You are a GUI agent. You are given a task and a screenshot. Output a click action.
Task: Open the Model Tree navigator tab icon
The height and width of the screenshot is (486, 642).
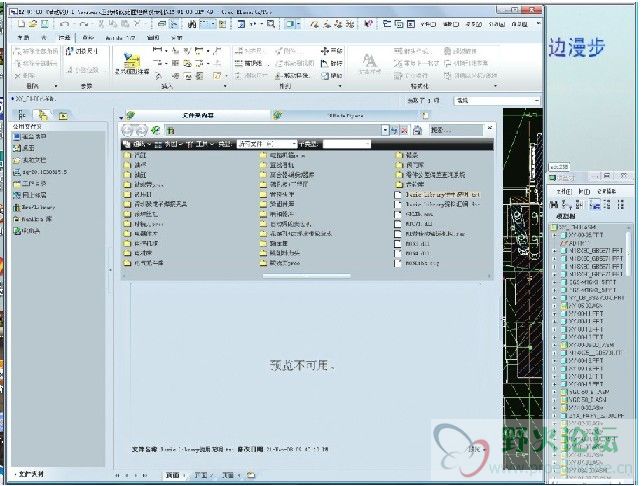pyautogui.click(x=22, y=116)
